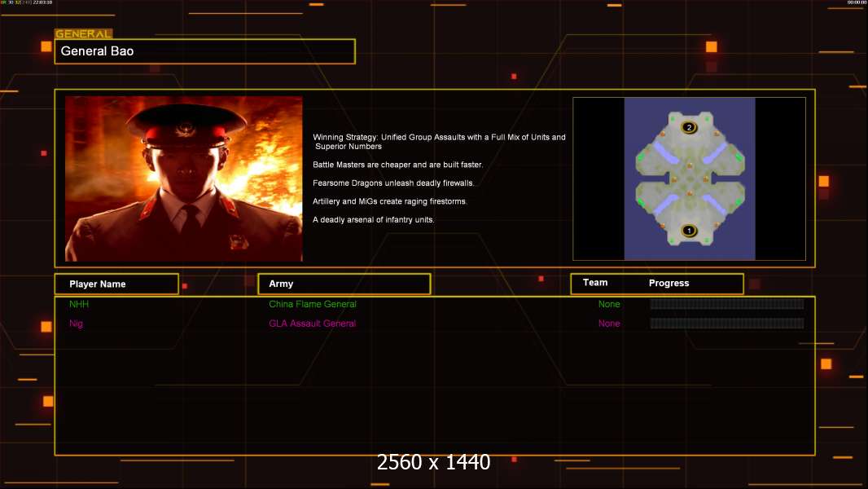This screenshot has width=868, height=489.
Task: Select player name NHH
Action: coord(79,304)
